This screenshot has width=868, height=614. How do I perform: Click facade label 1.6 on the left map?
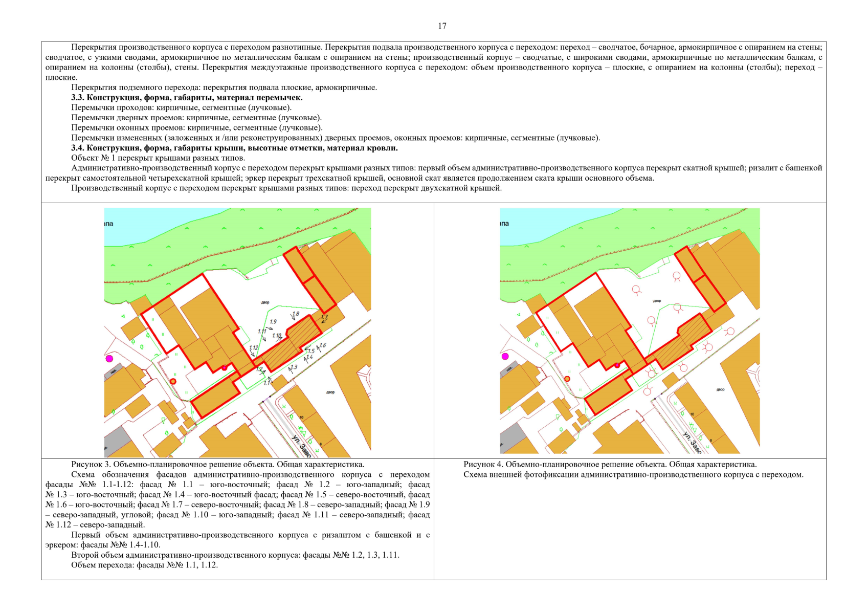[323, 346]
